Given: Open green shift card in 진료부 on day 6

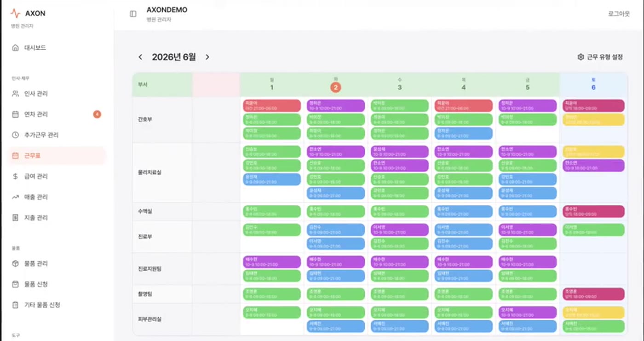Looking at the screenshot, I should pyautogui.click(x=593, y=230).
